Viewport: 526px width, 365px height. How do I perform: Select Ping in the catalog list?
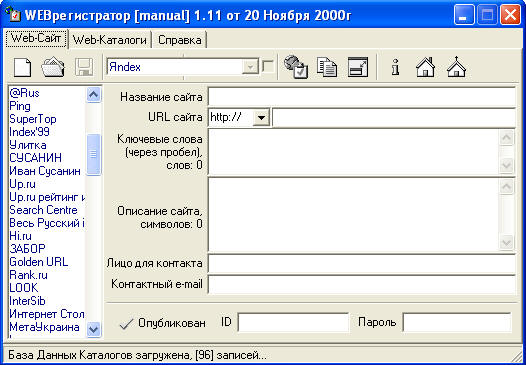tap(20, 106)
